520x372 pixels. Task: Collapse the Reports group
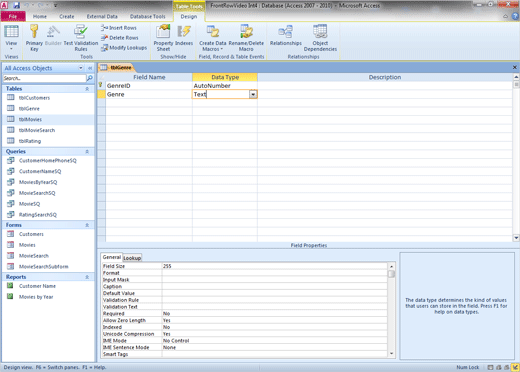point(87,277)
